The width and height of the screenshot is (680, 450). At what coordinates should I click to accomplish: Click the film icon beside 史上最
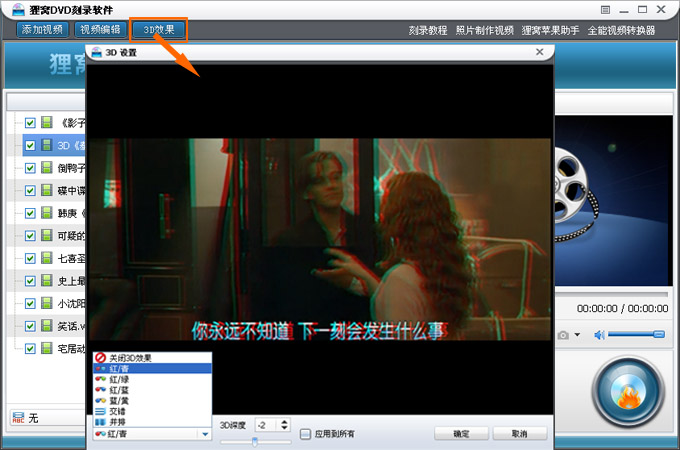(47, 280)
